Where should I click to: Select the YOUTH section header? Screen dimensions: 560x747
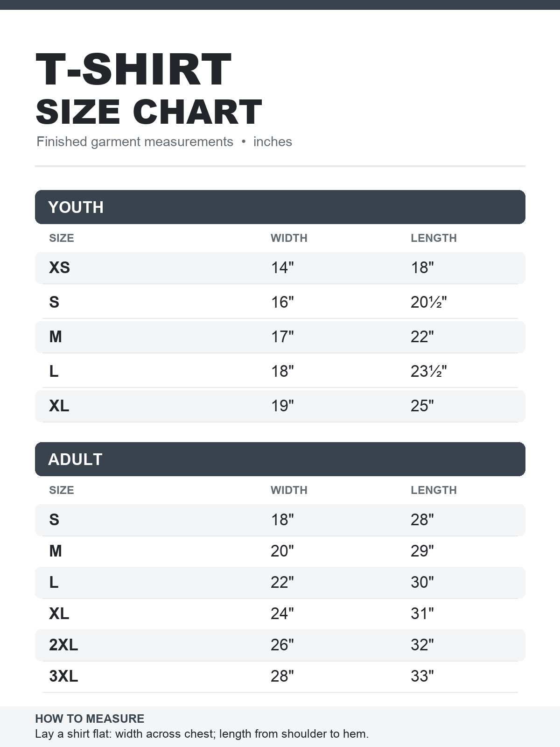click(280, 207)
